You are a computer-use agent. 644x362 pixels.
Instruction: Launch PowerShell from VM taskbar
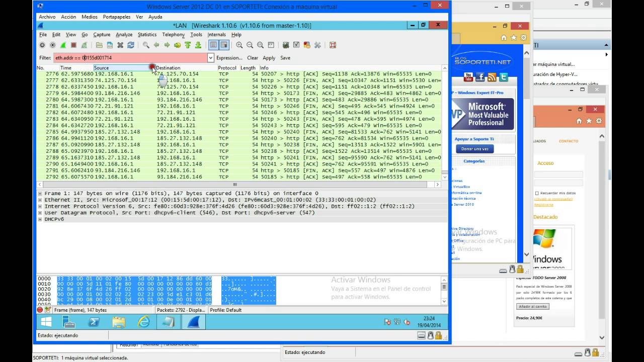[94, 322]
